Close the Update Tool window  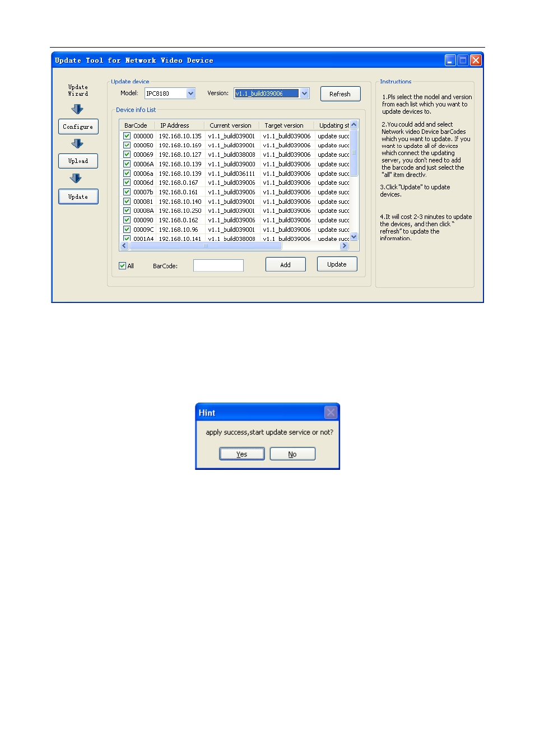click(x=476, y=60)
